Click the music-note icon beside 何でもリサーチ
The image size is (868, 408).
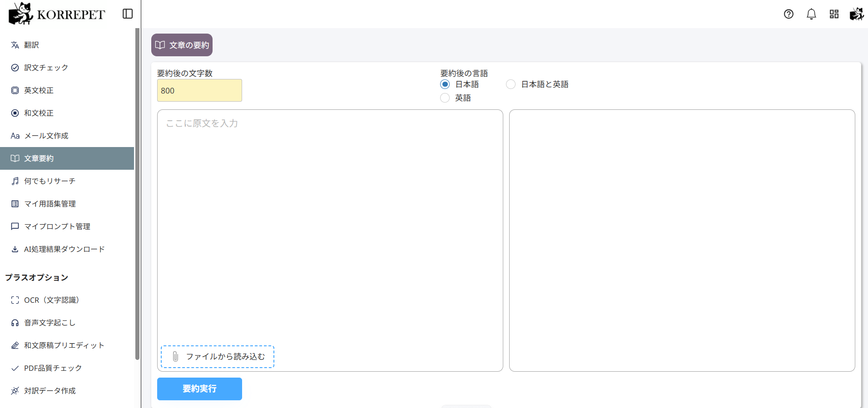[x=15, y=181]
